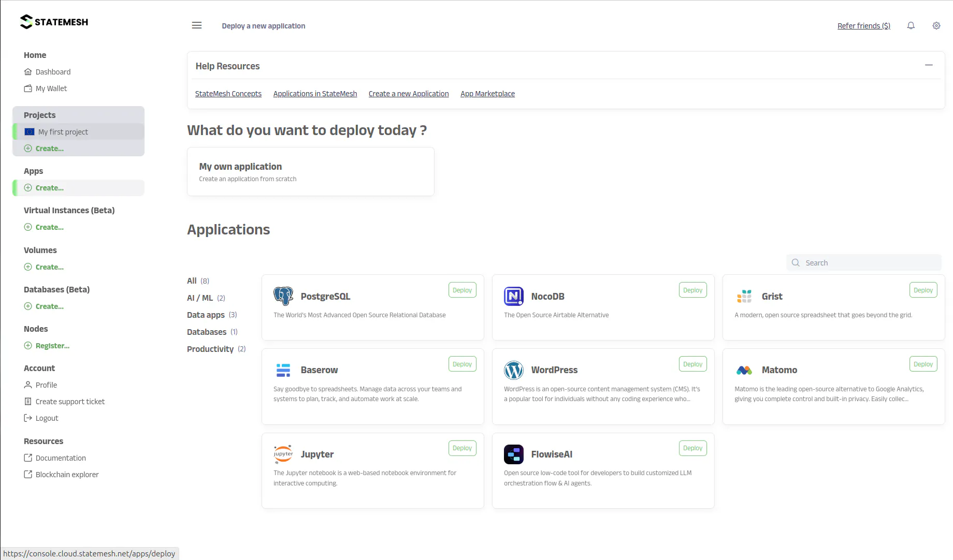Deploy PostgreSQL application
This screenshot has width=953, height=560.
pos(462,290)
